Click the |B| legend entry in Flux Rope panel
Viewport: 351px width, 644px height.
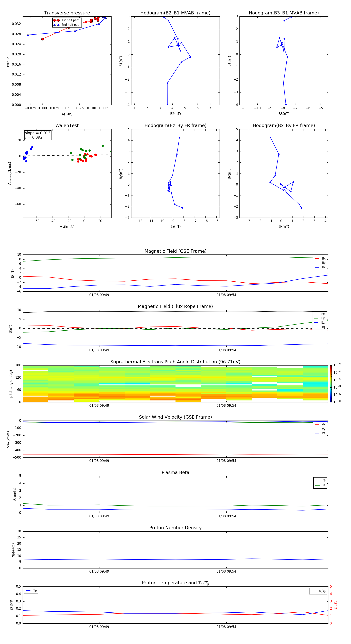[x=320, y=327]
